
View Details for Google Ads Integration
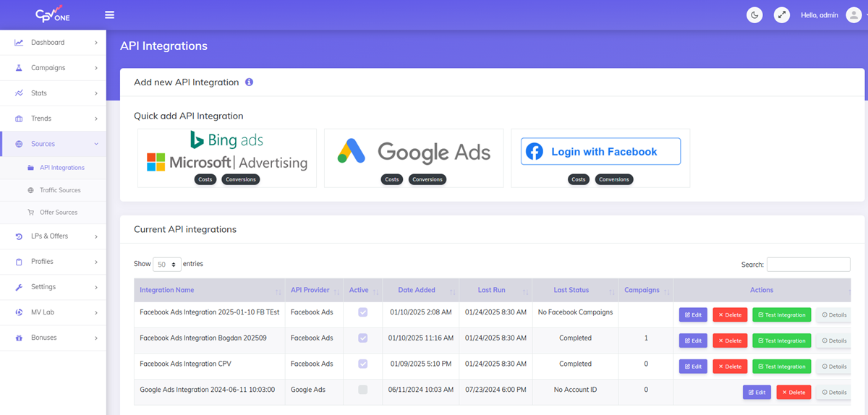coord(834,393)
